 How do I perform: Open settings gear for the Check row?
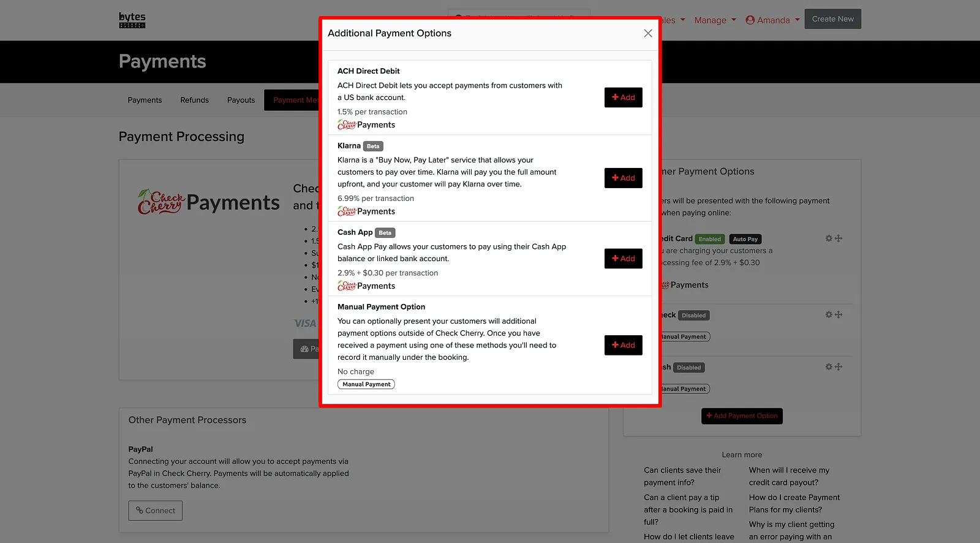[x=829, y=314]
